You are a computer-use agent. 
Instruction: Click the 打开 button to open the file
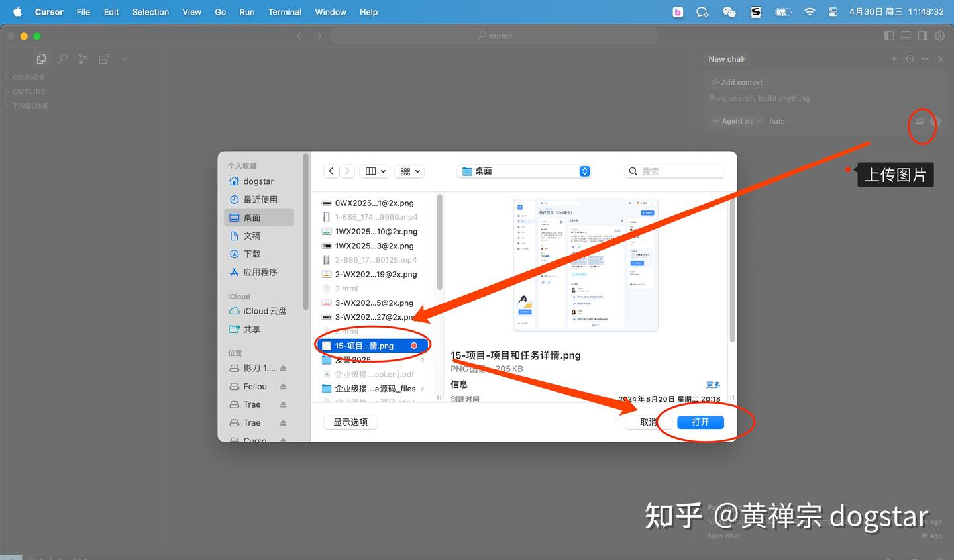click(701, 422)
